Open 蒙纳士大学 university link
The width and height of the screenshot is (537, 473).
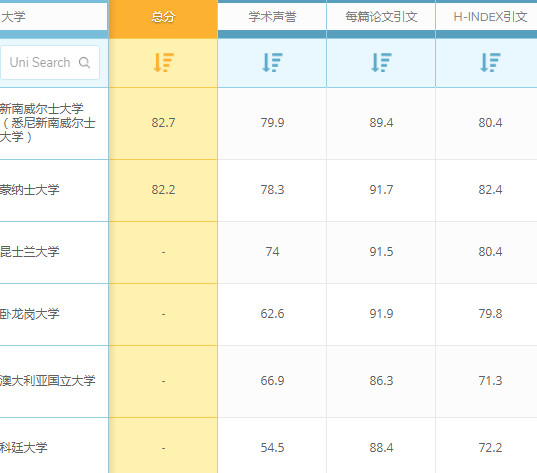click(x=29, y=190)
